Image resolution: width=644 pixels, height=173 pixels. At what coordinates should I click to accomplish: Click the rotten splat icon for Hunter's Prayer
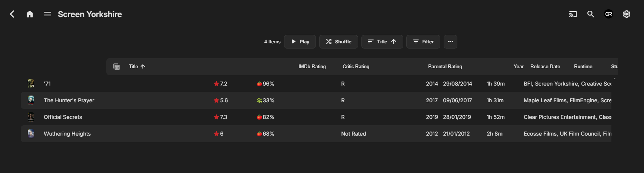(x=259, y=100)
